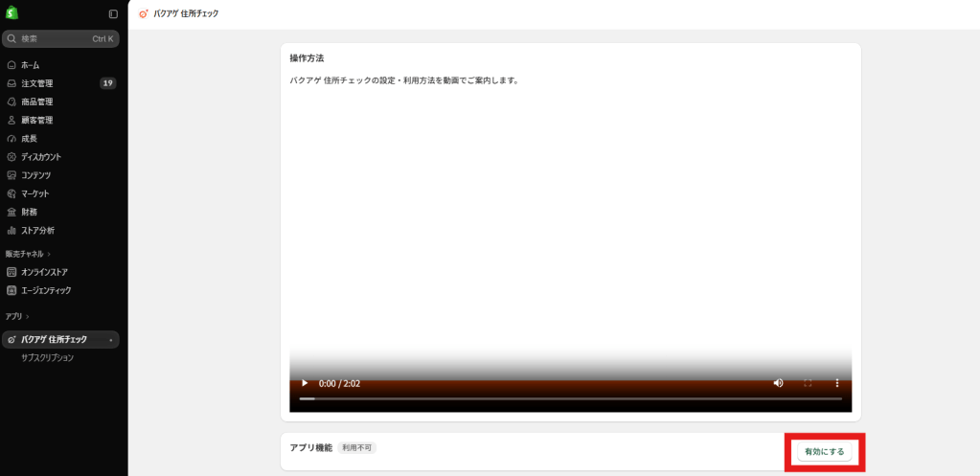Click the 顧客管理 person icon
The width and height of the screenshot is (980, 476).
point(11,120)
